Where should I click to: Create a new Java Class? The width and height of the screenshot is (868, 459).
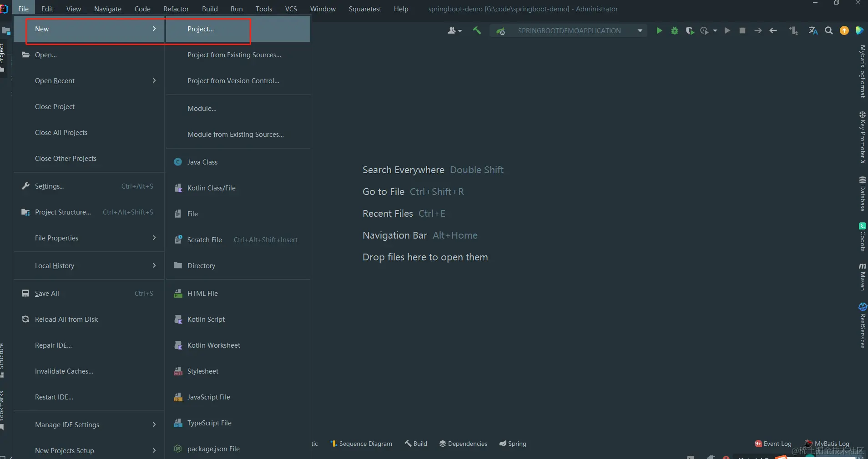coord(238,162)
